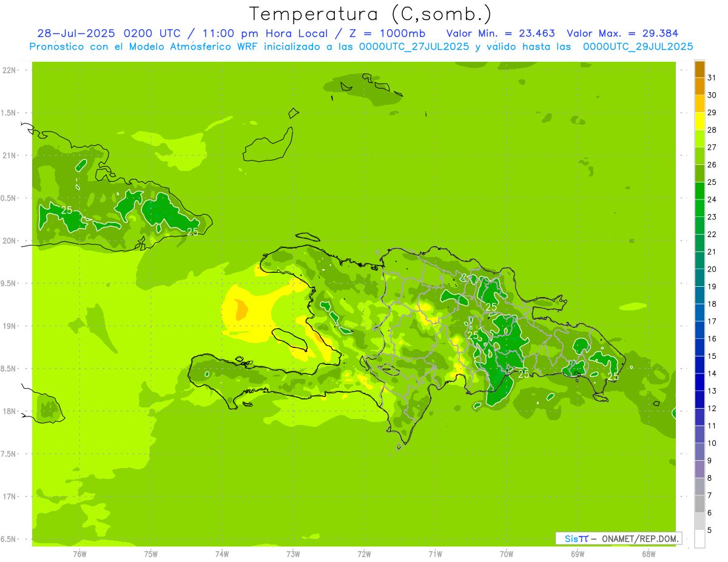The width and height of the screenshot is (728, 562).
Task: Click 'Valor Max. = 29.384' text
Action: tap(622, 33)
